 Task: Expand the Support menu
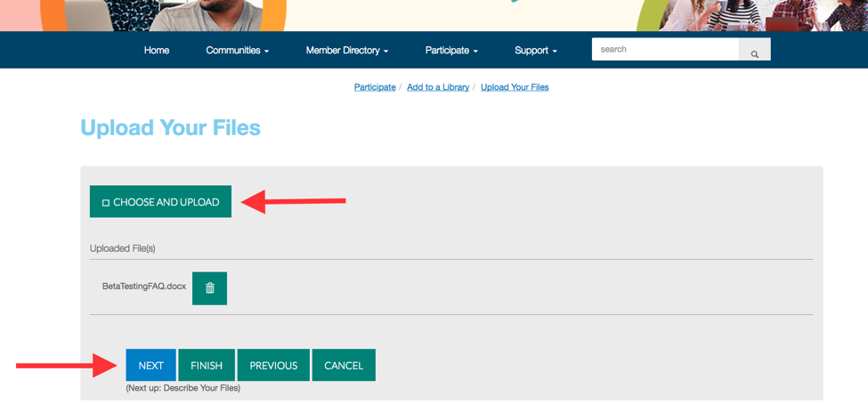coord(535,51)
